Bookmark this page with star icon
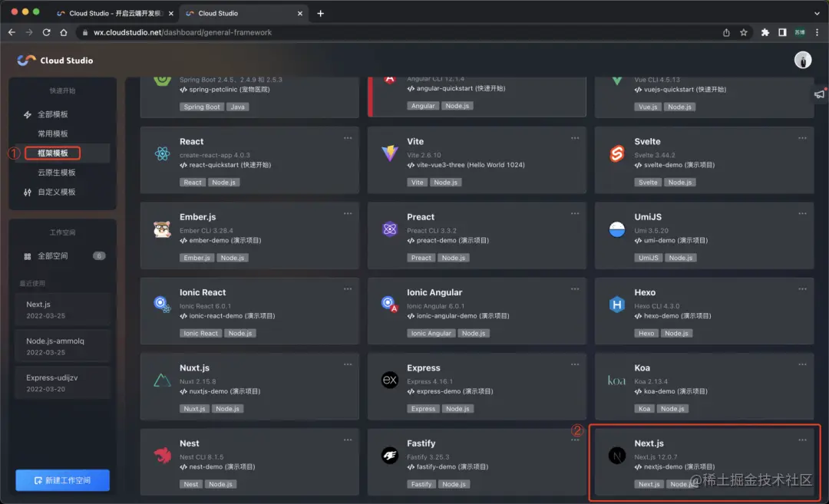 point(744,32)
